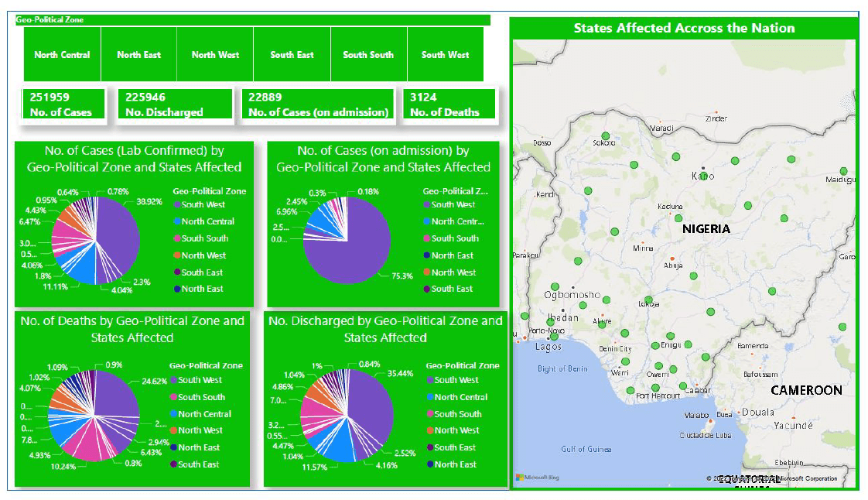This screenshot has width=868, height=500.
Task: Toggle the South West zone slicer
Action: pyautogui.click(x=445, y=55)
